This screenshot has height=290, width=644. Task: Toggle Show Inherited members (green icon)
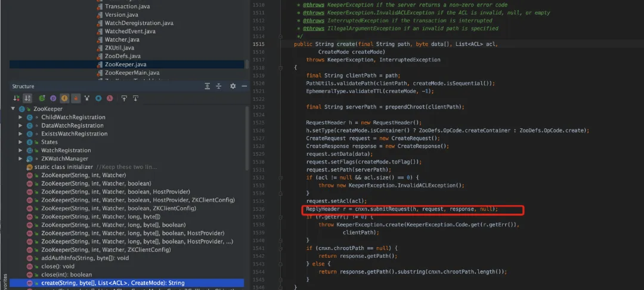tap(42, 98)
